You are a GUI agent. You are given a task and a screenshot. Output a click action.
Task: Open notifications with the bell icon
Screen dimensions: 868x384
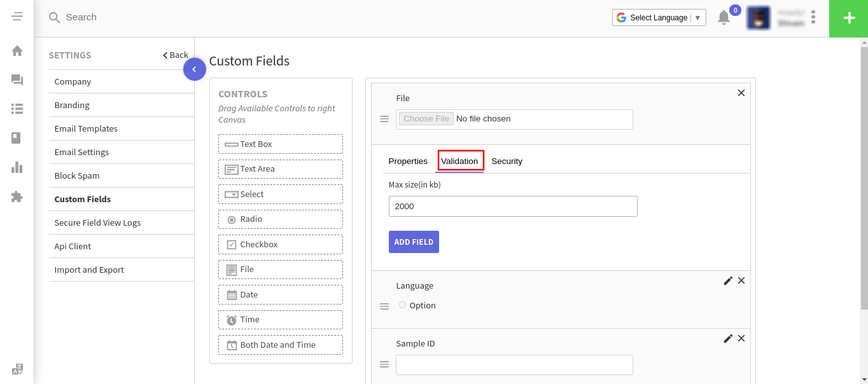[724, 18]
